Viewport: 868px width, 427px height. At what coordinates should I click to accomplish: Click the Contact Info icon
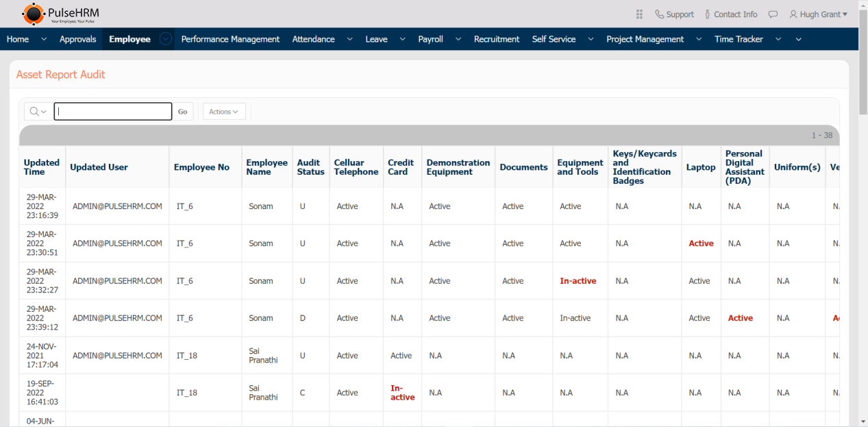708,14
